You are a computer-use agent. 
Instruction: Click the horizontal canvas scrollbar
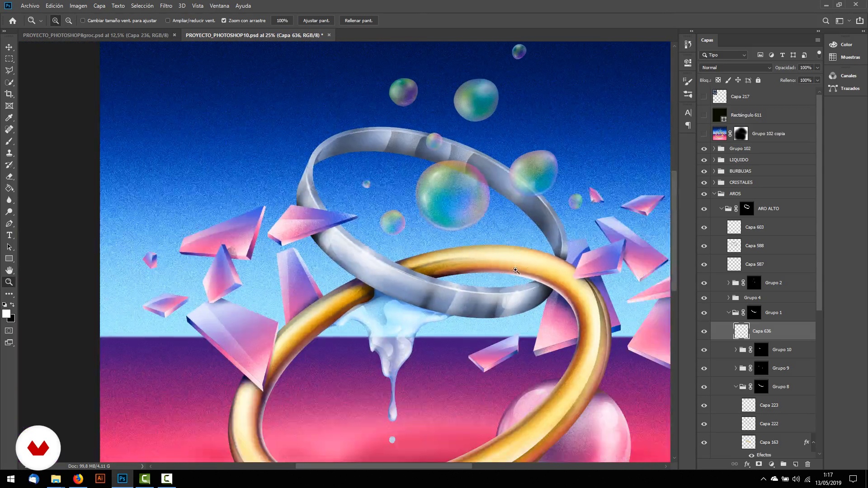[383, 466]
